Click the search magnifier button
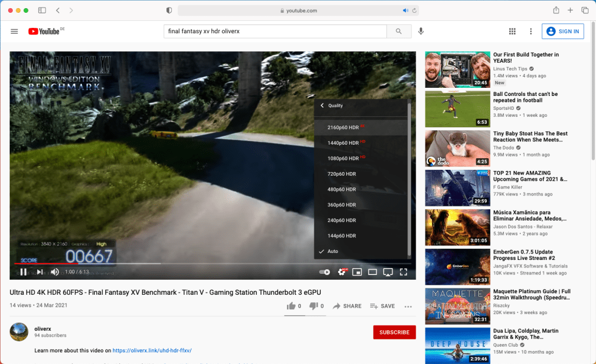 399,31
